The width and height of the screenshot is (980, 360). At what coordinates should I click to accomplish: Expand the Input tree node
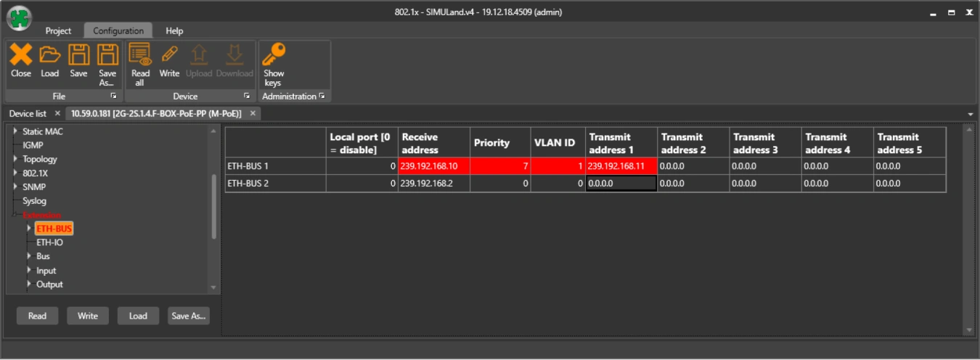[x=29, y=271]
